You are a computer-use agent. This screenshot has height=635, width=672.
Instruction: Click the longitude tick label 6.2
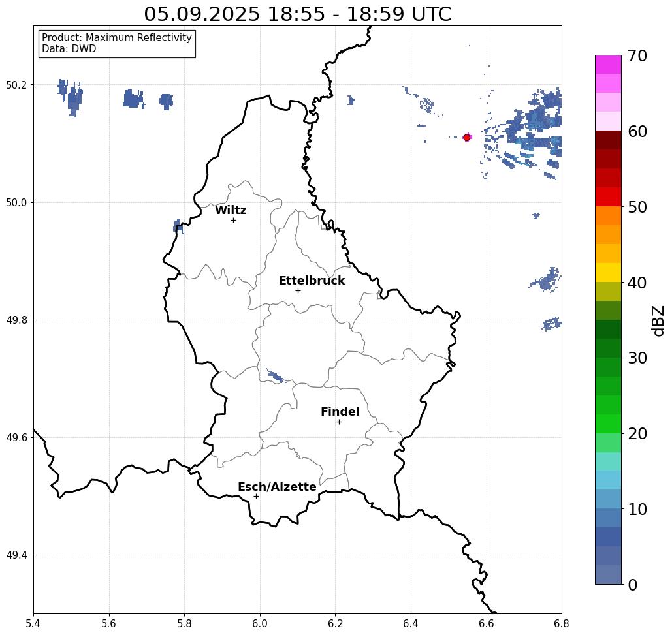pos(335,623)
